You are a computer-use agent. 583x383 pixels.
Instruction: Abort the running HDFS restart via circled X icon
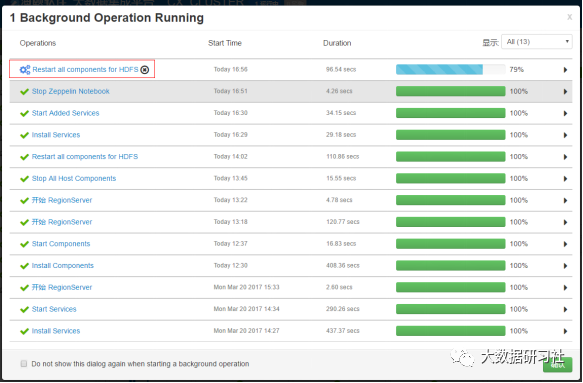145,70
